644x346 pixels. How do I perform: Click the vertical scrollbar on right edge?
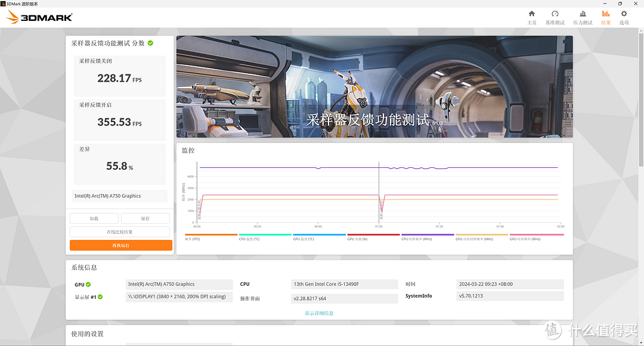pyautogui.click(x=641, y=98)
